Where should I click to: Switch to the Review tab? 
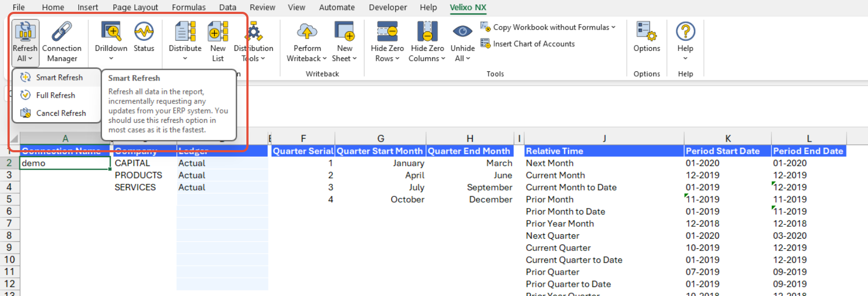click(262, 8)
